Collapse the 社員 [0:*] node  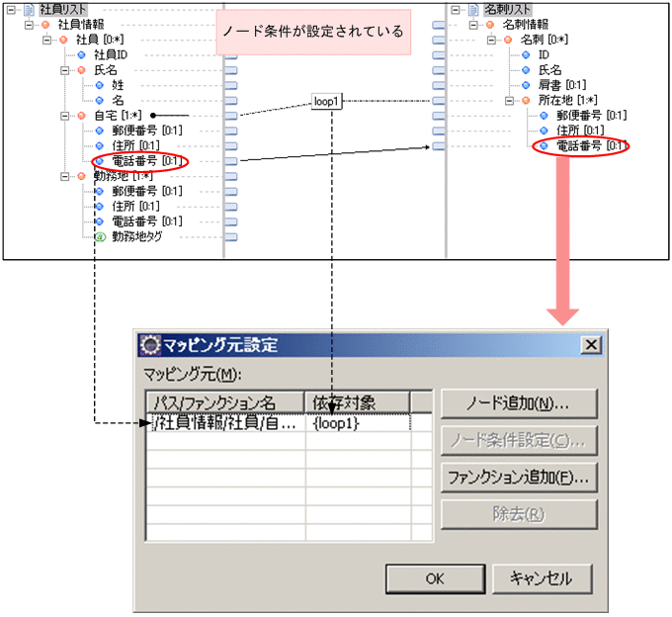46,40
